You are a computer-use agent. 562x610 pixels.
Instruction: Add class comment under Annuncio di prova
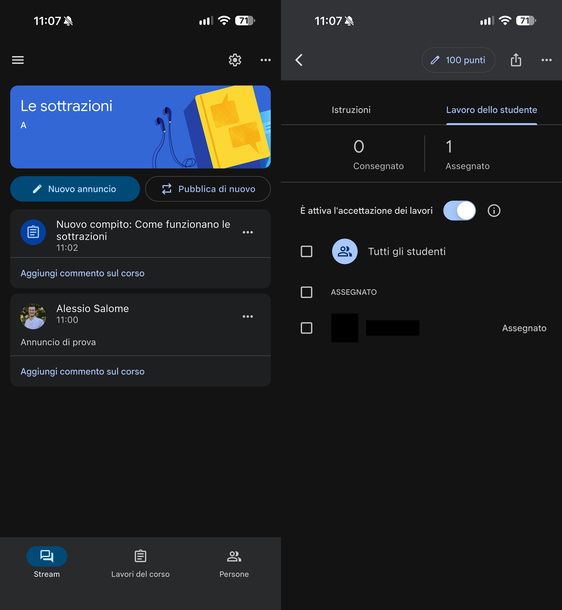pos(82,372)
